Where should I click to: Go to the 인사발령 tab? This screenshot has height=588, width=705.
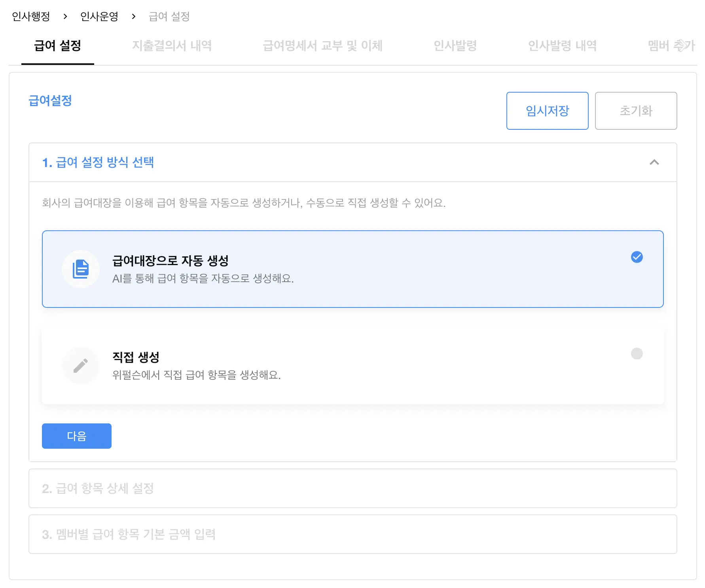(x=455, y=46)
